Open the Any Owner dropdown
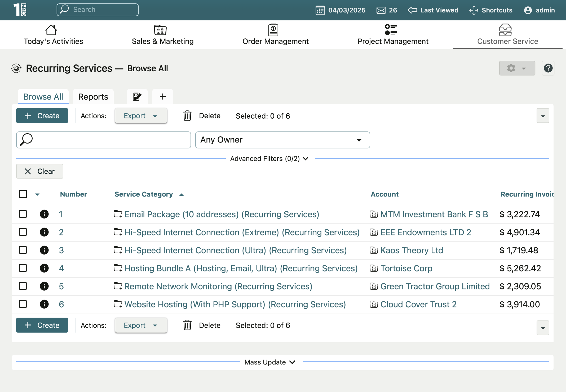The width and height of the screenshot is (566, 392). click(x=282, y=140)
